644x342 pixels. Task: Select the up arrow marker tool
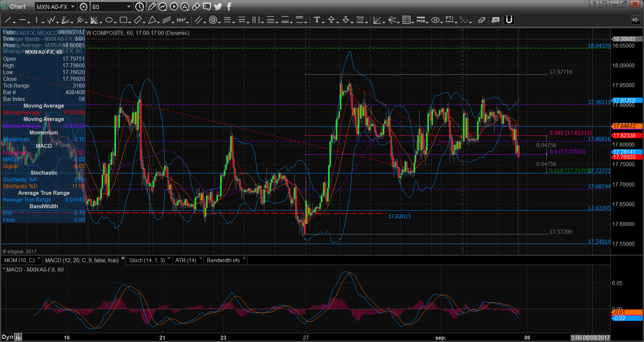331,20
